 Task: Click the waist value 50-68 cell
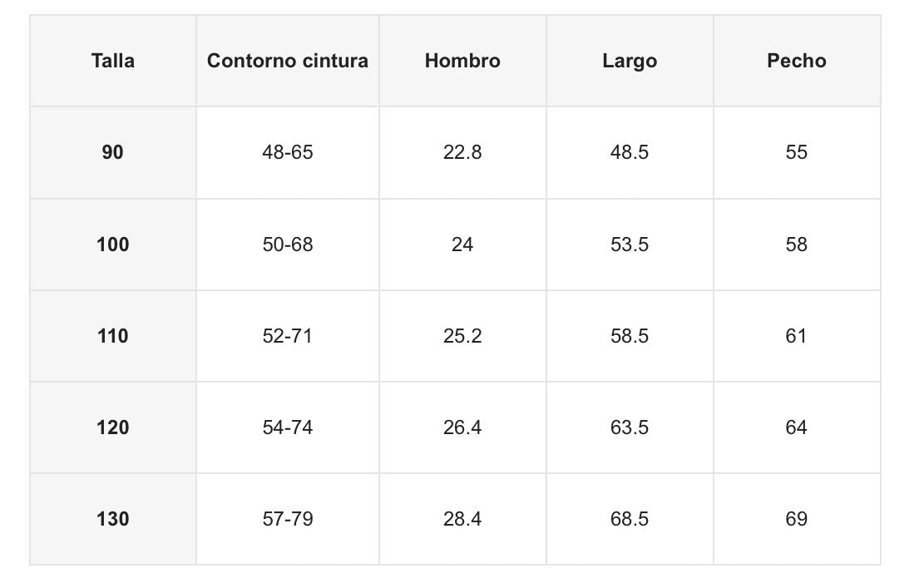288,245
